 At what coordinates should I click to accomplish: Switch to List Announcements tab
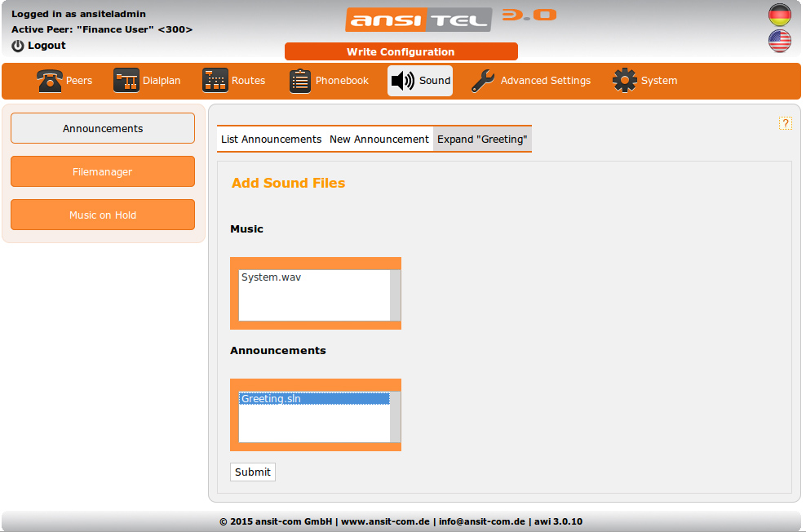(x=271, y=140)
